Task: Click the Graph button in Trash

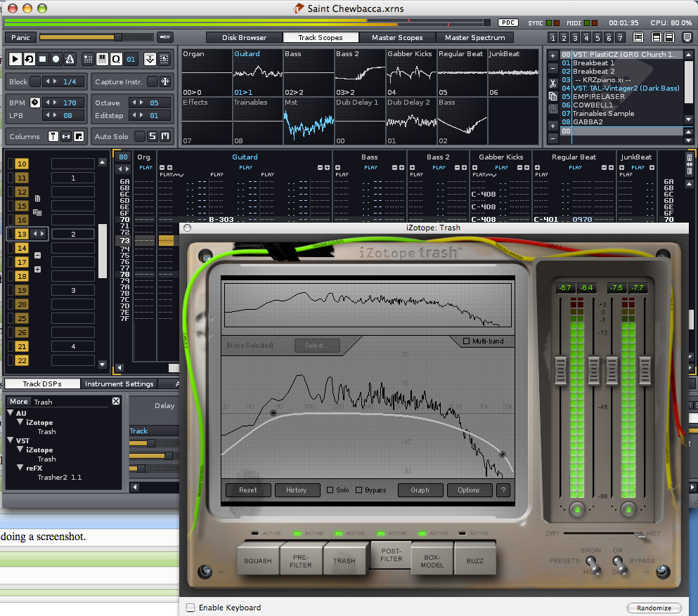Action: 420,490
